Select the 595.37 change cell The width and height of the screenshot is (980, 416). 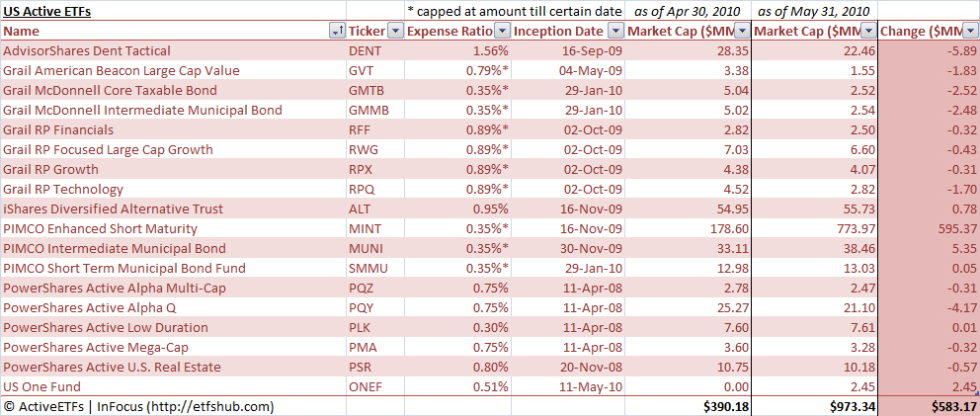pos(930,228)
